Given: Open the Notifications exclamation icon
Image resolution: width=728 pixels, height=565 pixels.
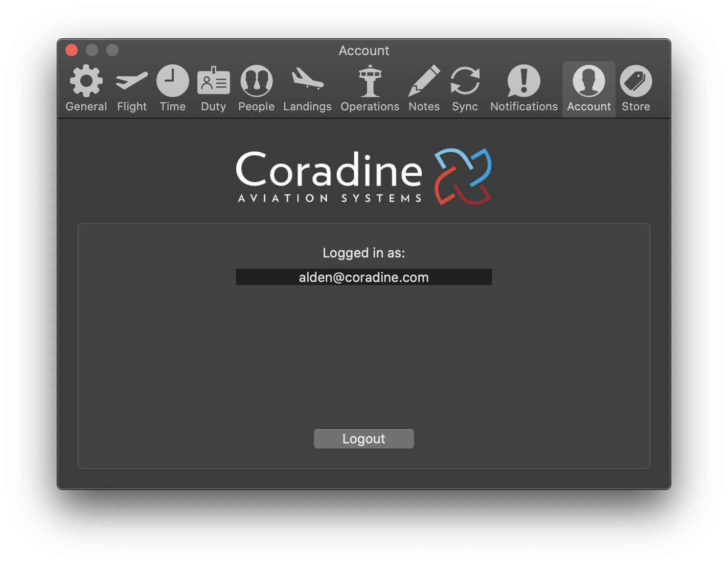Looking at the screenshot, I should [524, 81].
